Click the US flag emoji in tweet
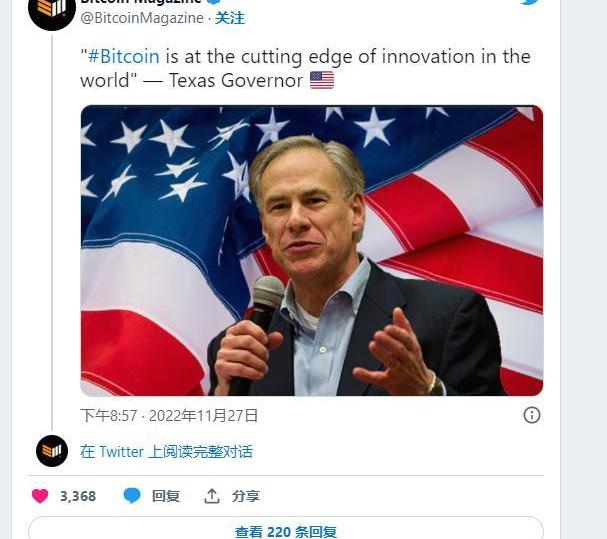The width and height of the screenshot is (607, 539). coord(322,81)
